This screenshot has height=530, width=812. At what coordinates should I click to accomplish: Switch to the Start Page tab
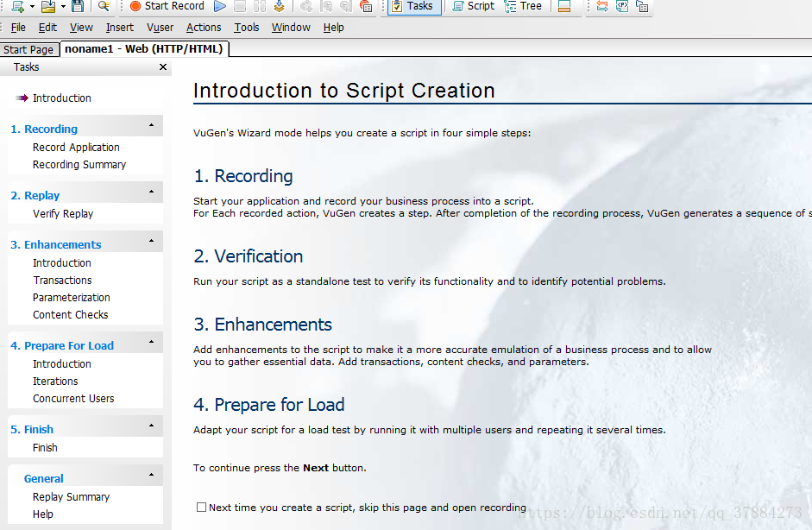[28, 50]
